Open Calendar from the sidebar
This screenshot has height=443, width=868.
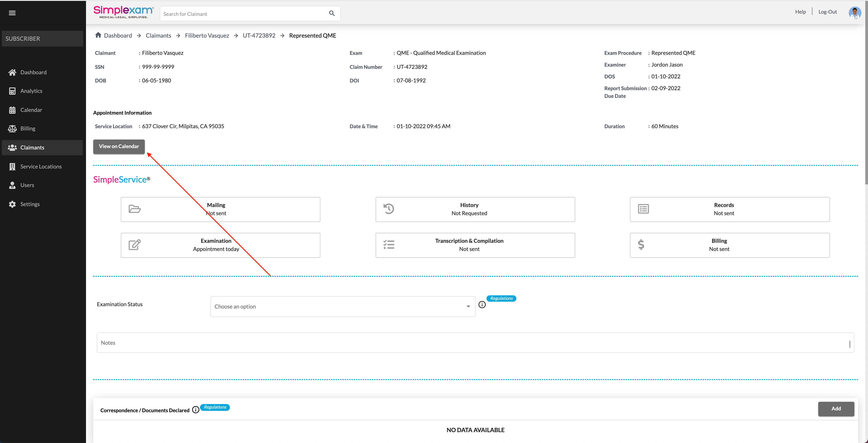click(31, 110)
